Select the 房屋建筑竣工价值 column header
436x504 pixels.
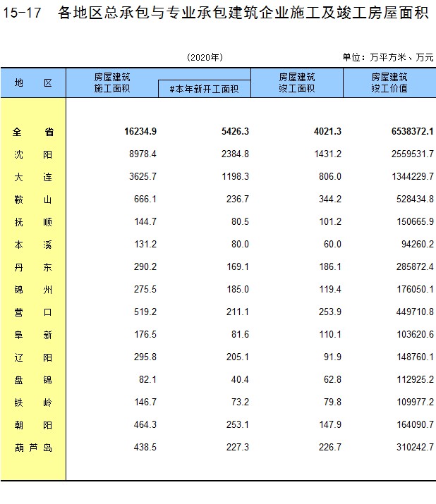[389, 82]
